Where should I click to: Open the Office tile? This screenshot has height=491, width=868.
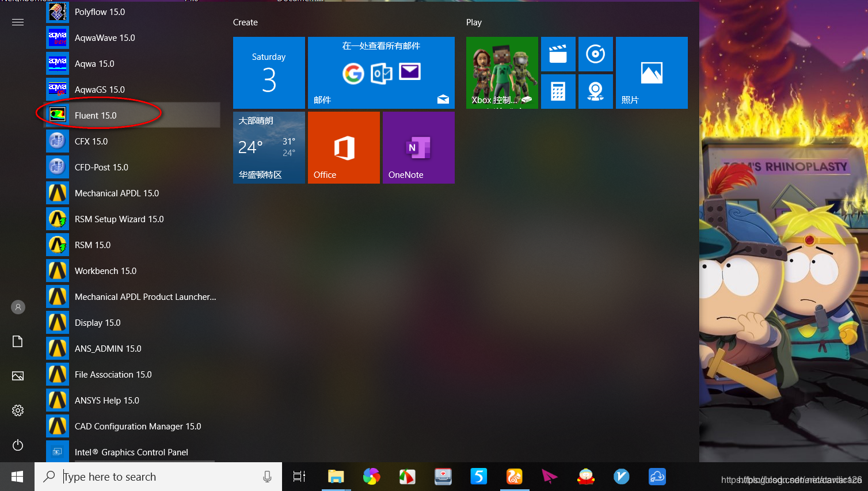344,147
